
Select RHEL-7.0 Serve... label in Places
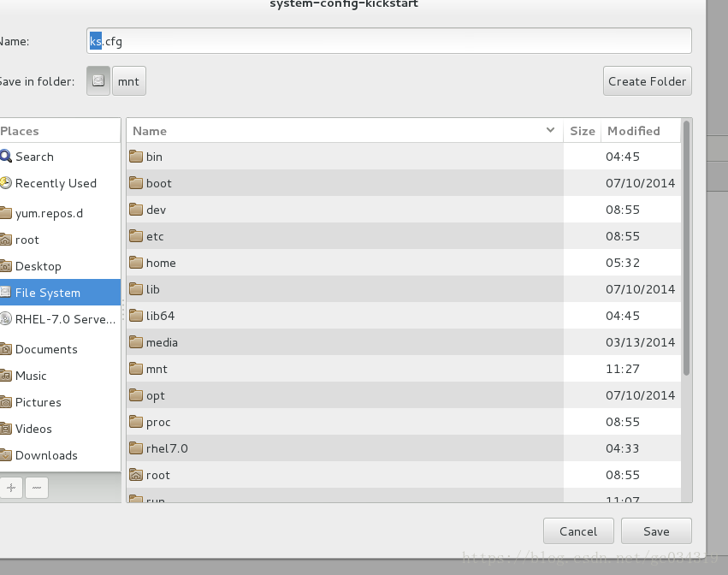[65, 319]
